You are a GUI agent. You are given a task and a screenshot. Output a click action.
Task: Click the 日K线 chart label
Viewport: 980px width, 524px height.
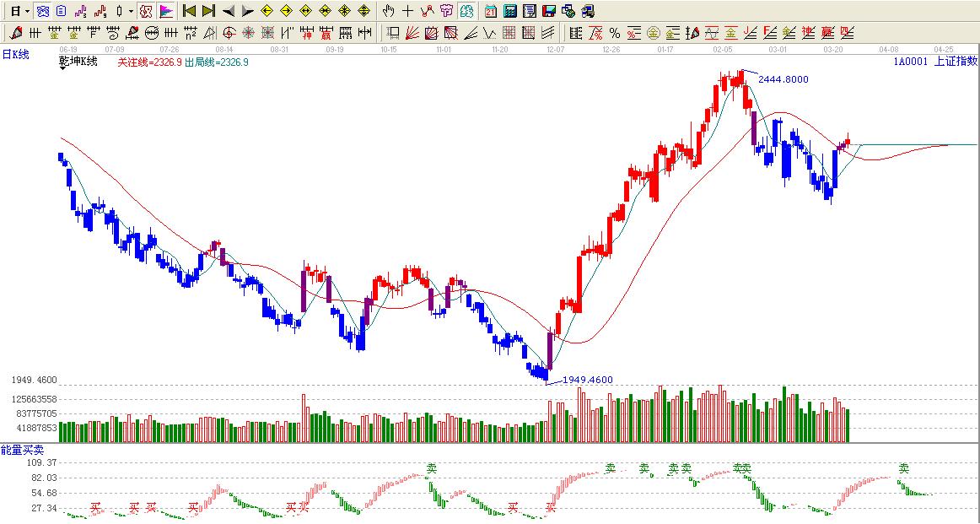16,54
